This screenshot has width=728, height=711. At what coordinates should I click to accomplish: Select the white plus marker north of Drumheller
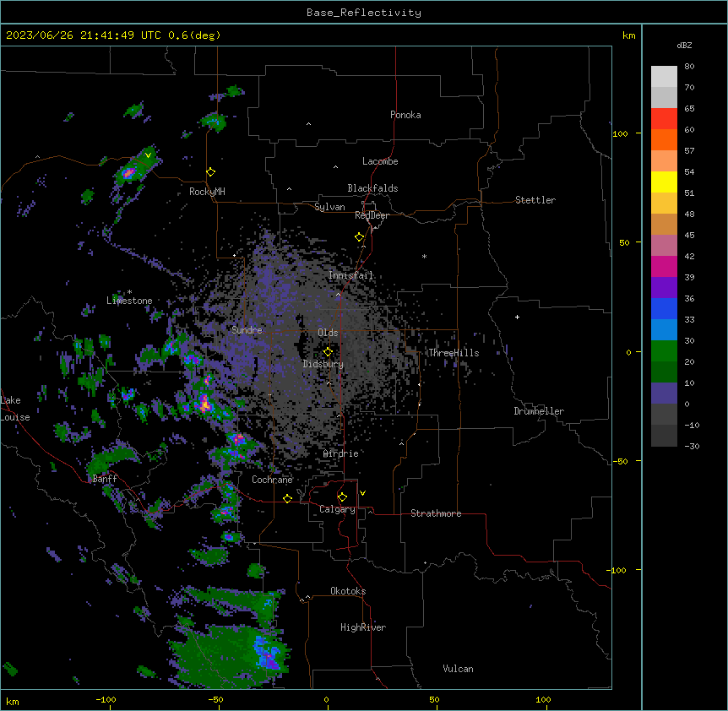click(517, 317)
